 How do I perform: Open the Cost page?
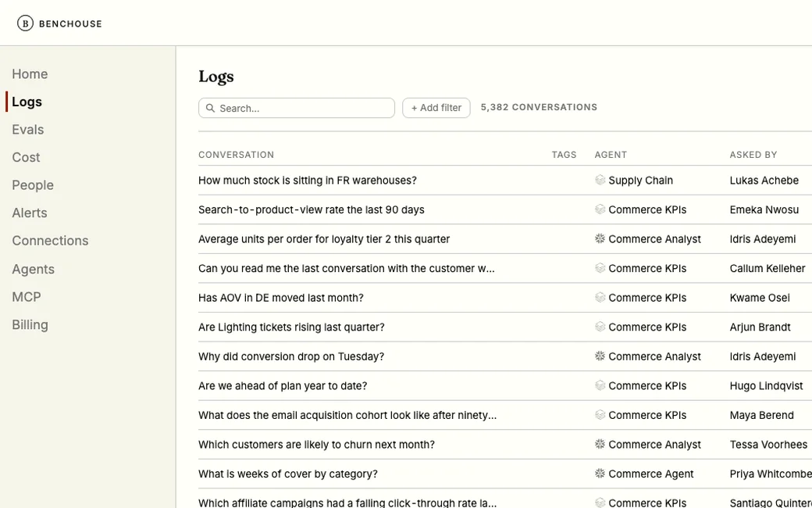26,157
